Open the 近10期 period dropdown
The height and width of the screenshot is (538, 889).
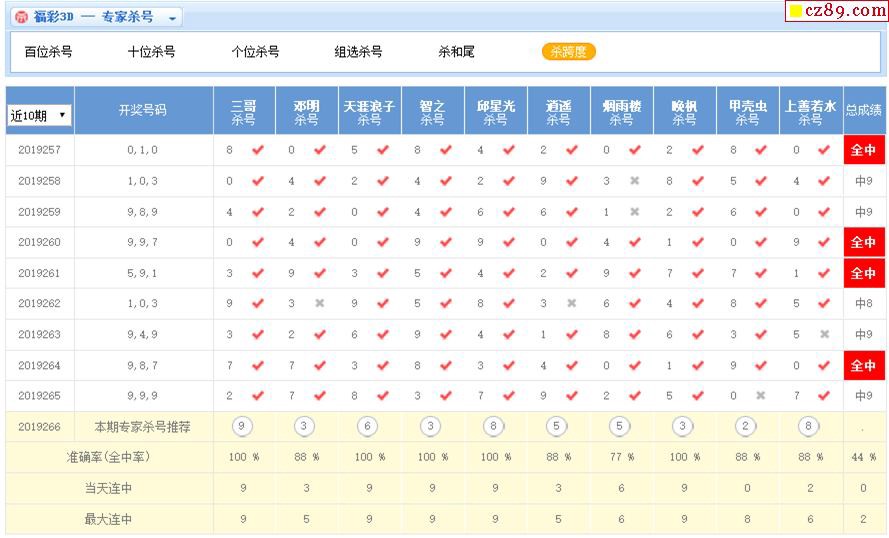pyautogui.click(x=40, y=115)
